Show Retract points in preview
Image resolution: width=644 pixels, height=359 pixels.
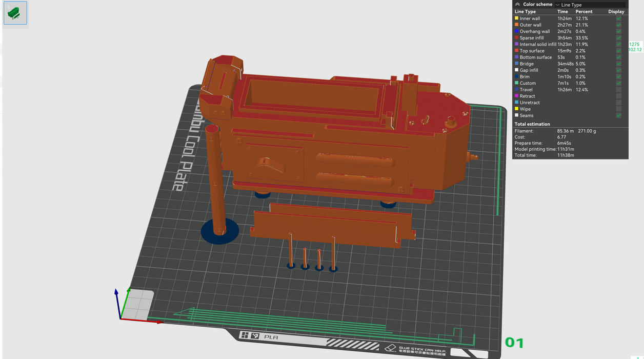point(618,96)
